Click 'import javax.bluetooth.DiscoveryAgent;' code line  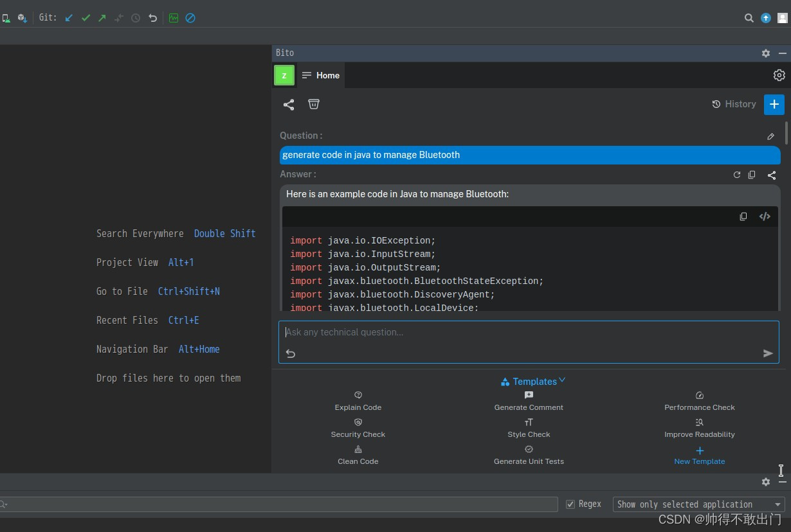coord(392,295)
